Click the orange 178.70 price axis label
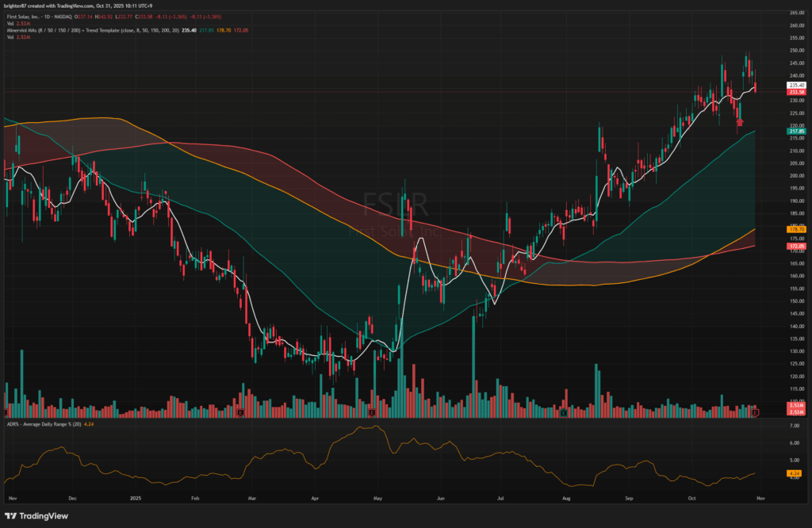 point(796,230)
